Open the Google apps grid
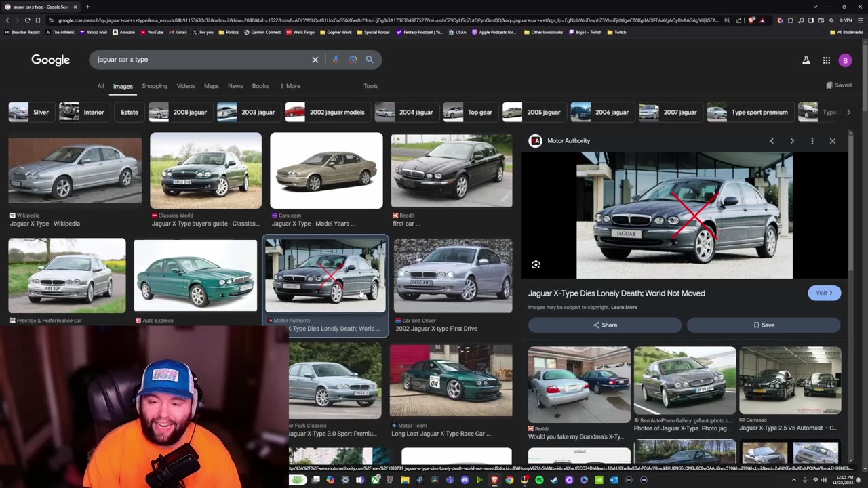 pos(827,60)
